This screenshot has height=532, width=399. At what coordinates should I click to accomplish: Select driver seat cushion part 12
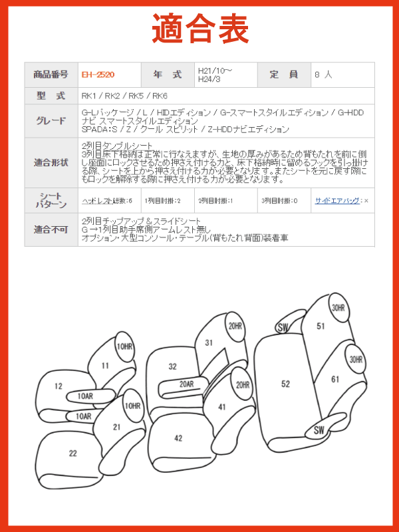pos(59,386)
